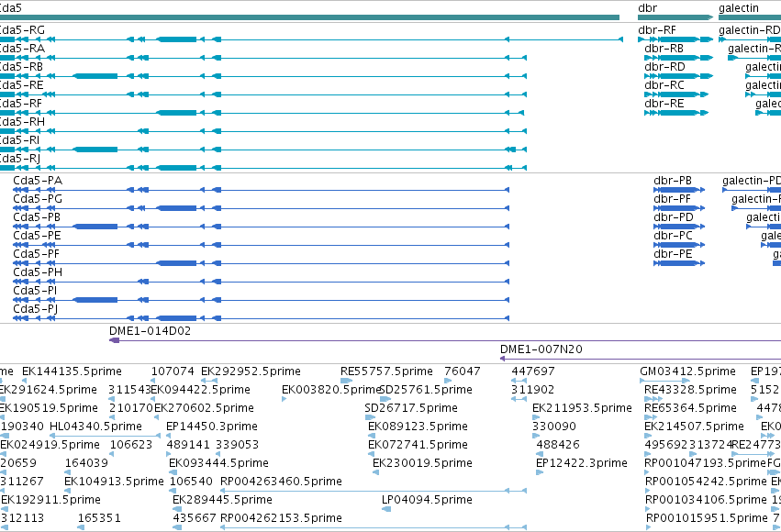Select EST EK211953.5prime
Viewport: 781px width, 532px height.
pos(582,408)
